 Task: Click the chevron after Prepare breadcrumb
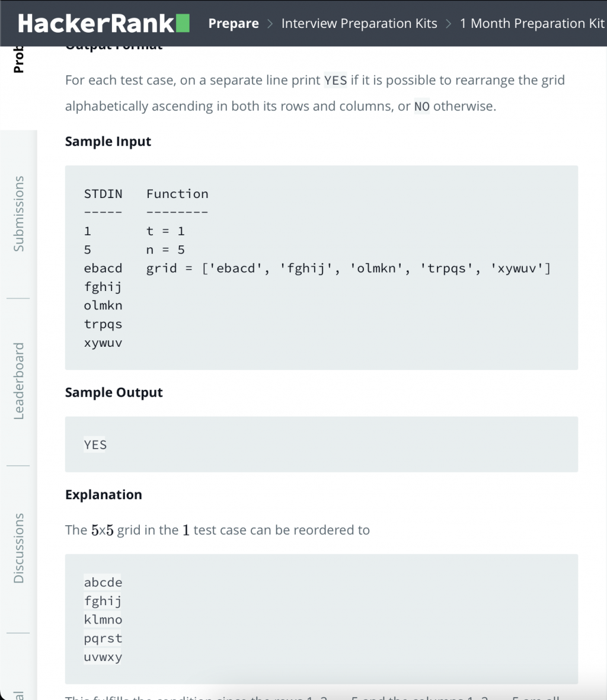click(x=270, y=24)
